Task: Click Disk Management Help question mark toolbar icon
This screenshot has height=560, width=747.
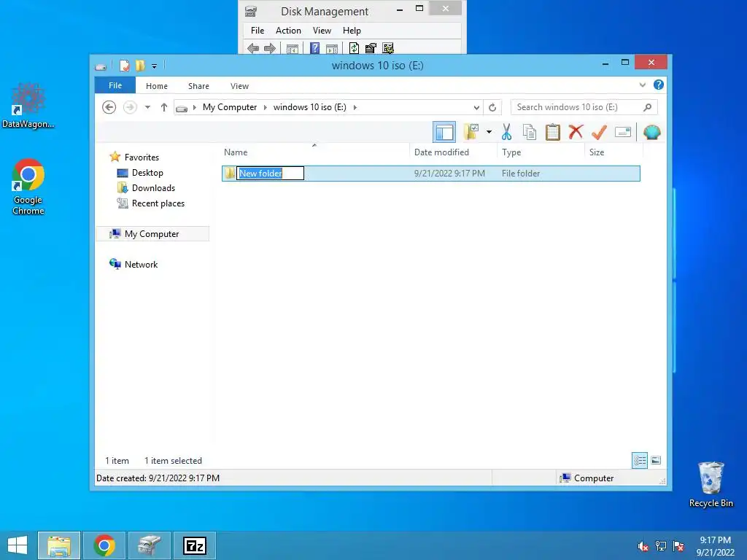Action: click(x=314, y=48)
